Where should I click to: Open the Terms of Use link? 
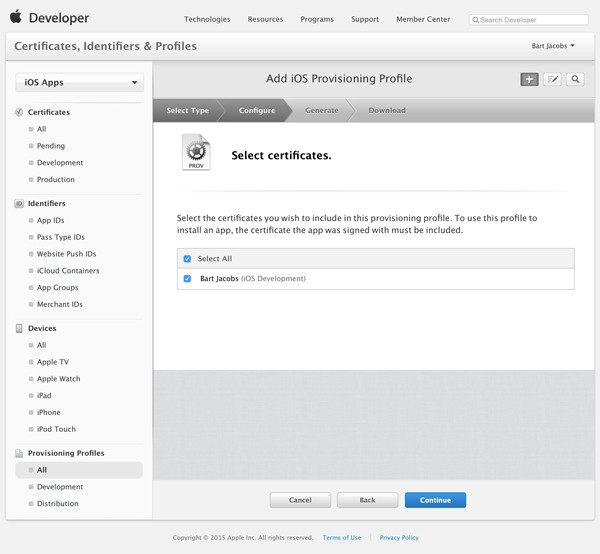tap(342, 538)
